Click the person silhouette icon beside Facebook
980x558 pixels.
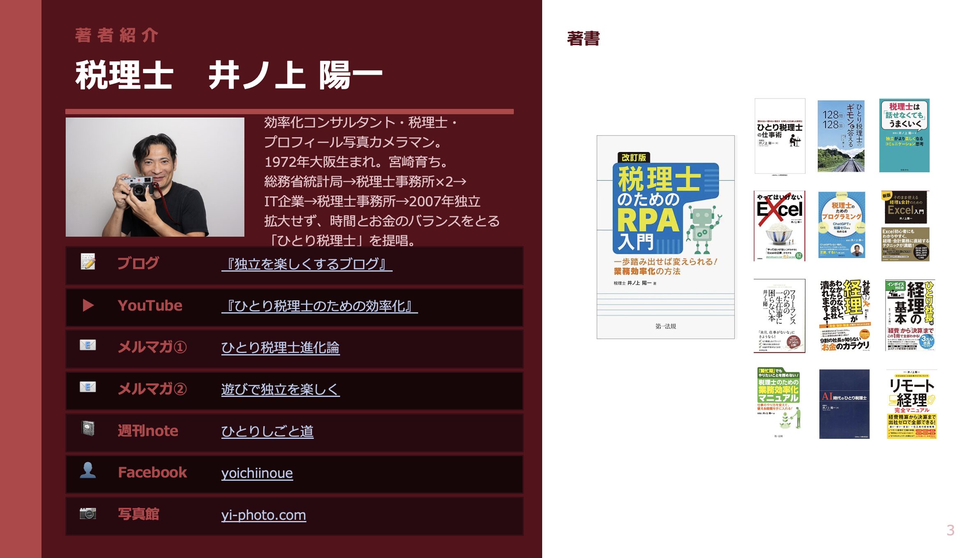pos(88,470)
